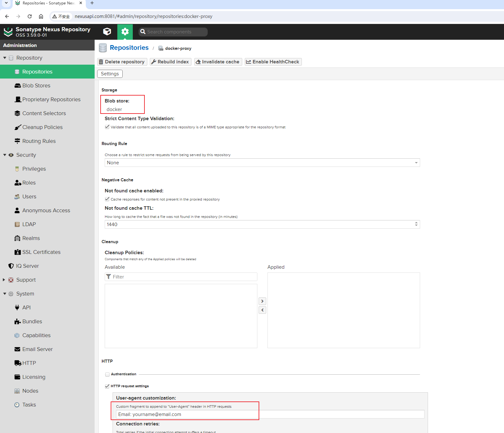Click Repositories breadcrumb link
This screenshot has height=433, width=504.
tap(129, 48)
